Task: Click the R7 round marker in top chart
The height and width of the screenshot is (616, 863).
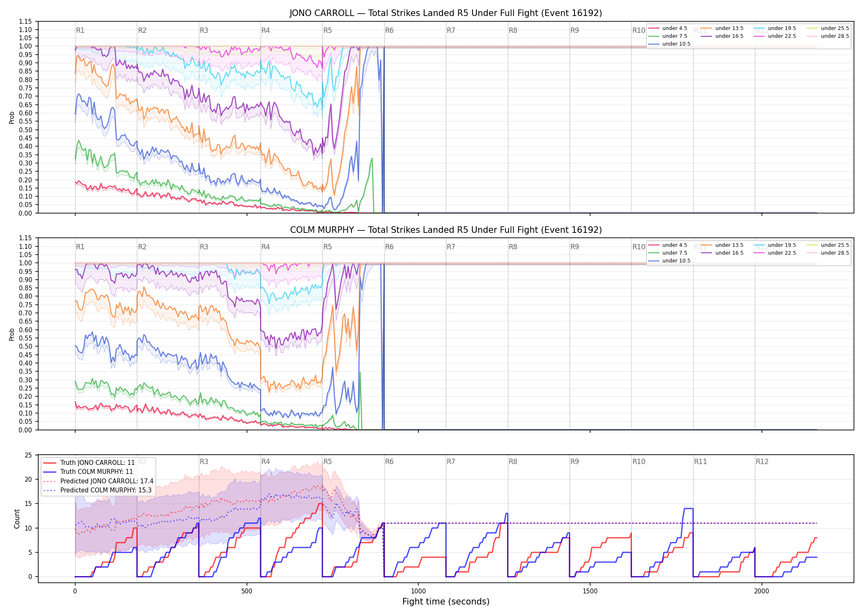Action: (451, 30)
